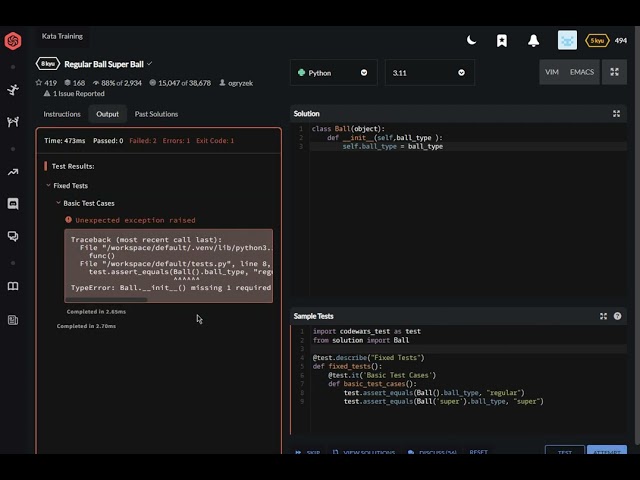Image resolution: width=640 pixels, height=480 pixels.
Task: Open the Practice kata sidebar icon
Action: pos(13,89)
